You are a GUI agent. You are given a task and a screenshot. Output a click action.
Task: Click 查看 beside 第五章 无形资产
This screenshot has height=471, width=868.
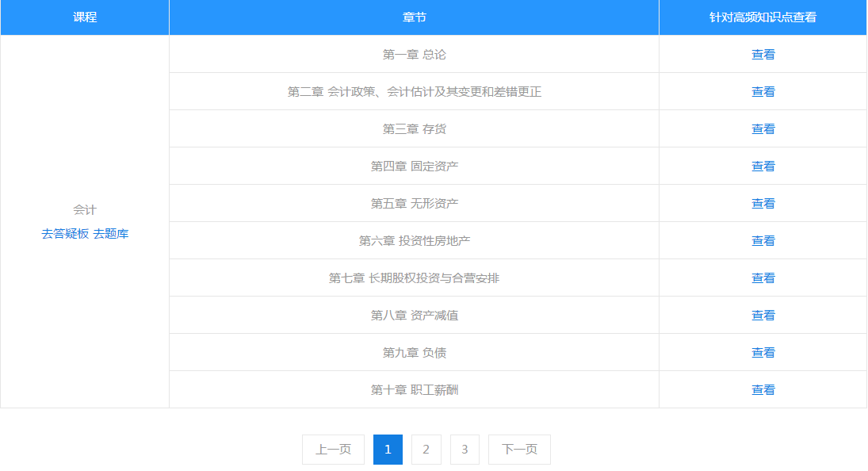pos(763,204)
